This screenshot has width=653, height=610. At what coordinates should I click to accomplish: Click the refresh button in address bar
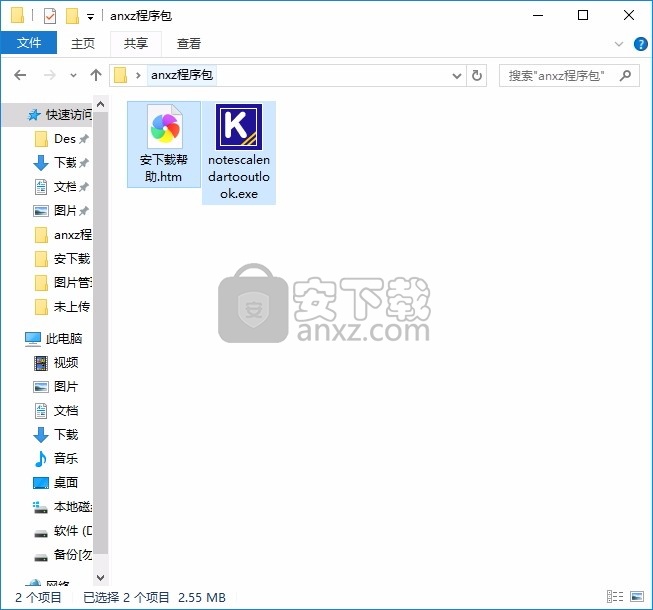point(477,75)
